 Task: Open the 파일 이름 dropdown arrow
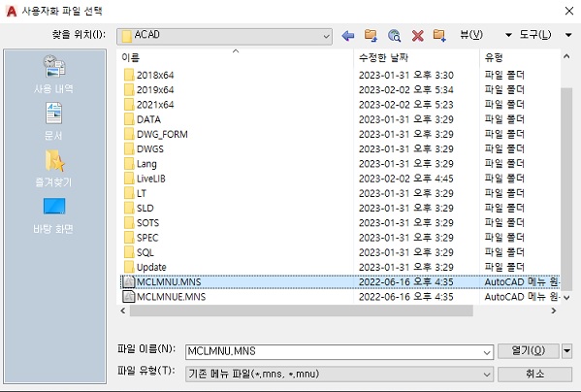pyautogui.click(x=487, y=352)
